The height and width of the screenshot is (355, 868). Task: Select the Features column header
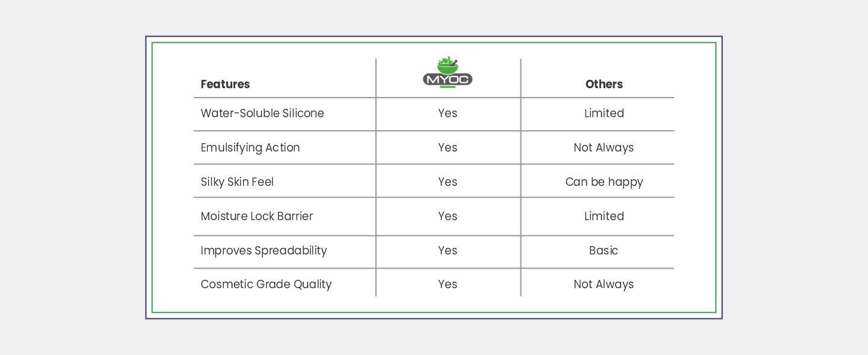coord(225,84)
